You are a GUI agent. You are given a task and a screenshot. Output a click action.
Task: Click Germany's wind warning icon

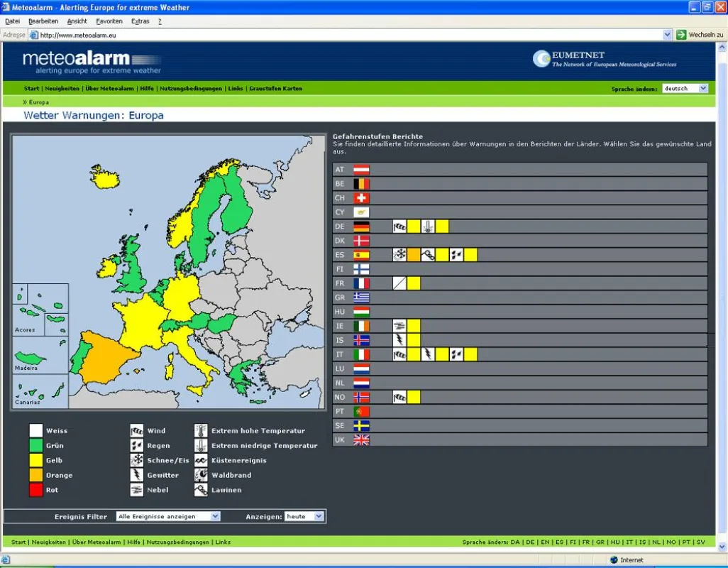(399, 226)
